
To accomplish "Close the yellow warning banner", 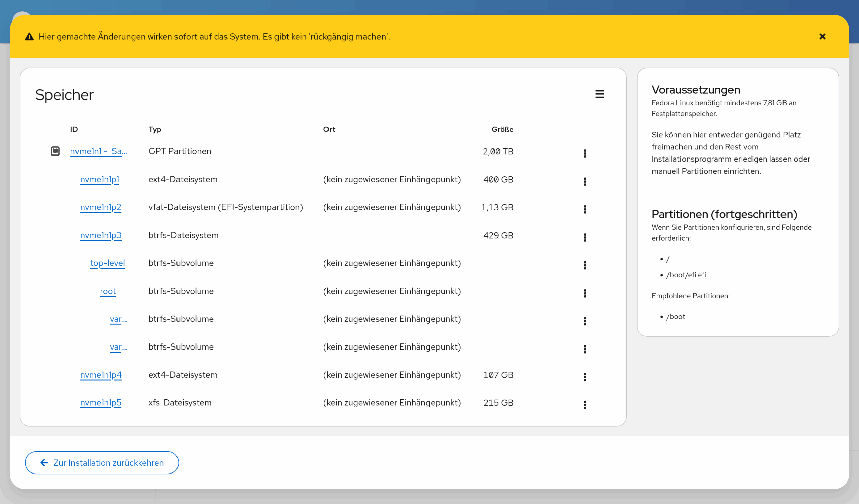I will (822, 37).
